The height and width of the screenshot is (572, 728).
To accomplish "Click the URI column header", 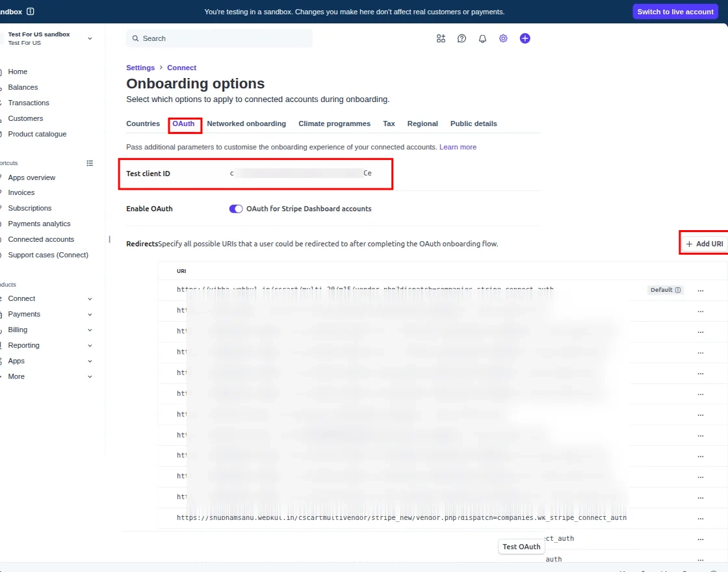I will tap(181, 271).
